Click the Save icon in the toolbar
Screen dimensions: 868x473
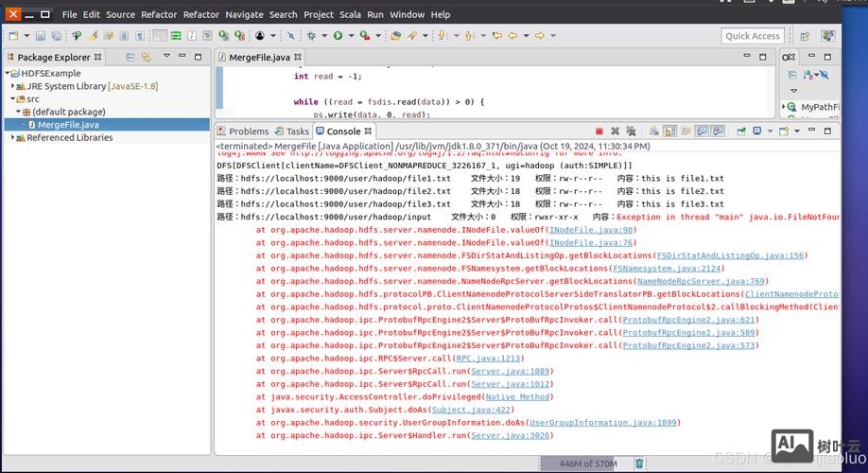tap(41, 36)
